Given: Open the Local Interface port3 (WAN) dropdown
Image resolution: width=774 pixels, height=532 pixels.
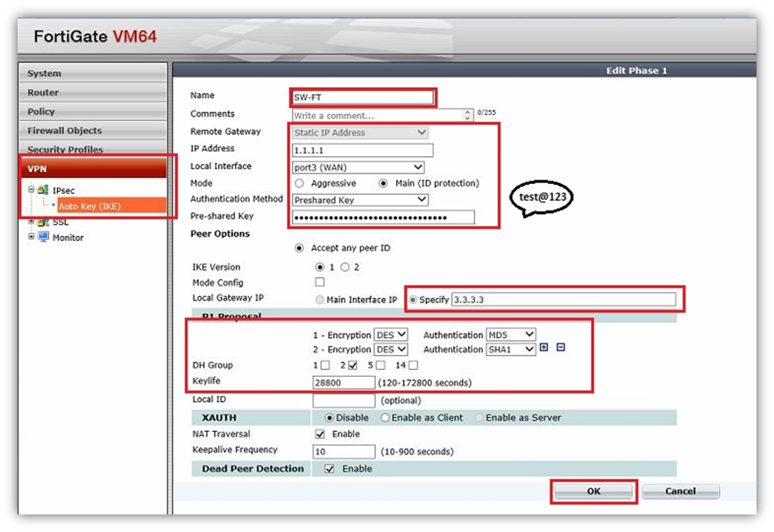Looking at the screenshot, I should click(358, 167).
